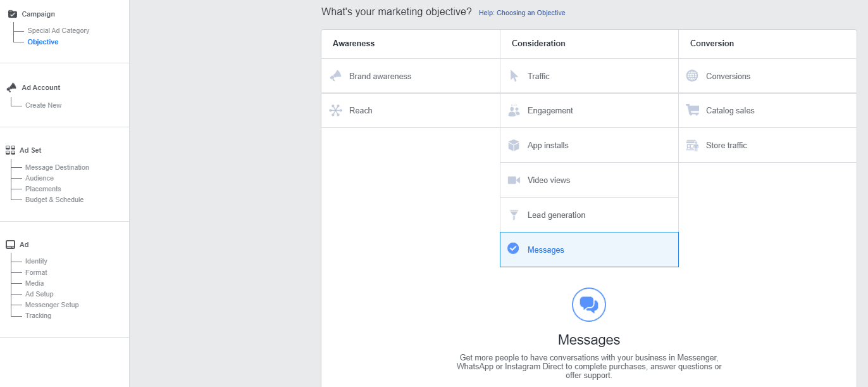Click the Traffic cursor icon

click(x=514, y=75)
